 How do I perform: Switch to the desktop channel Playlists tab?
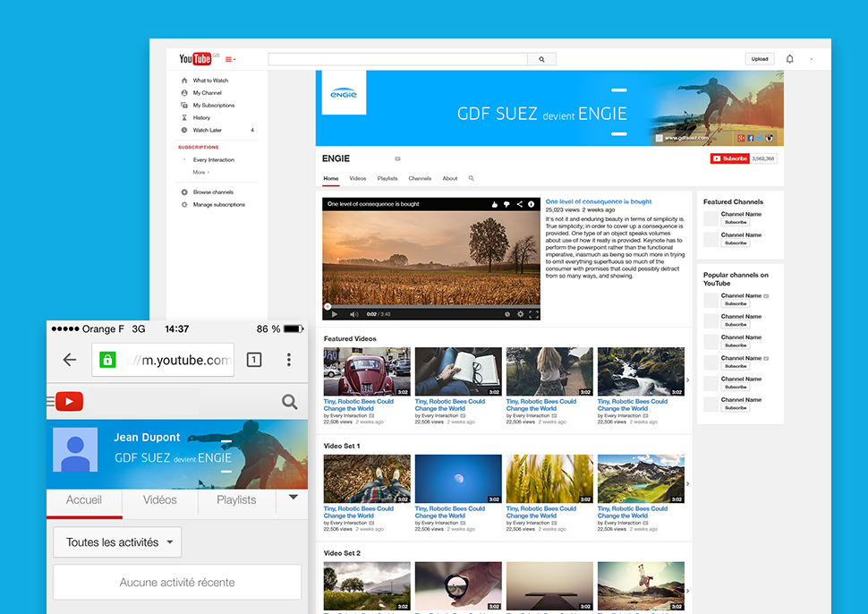[387, 179]
